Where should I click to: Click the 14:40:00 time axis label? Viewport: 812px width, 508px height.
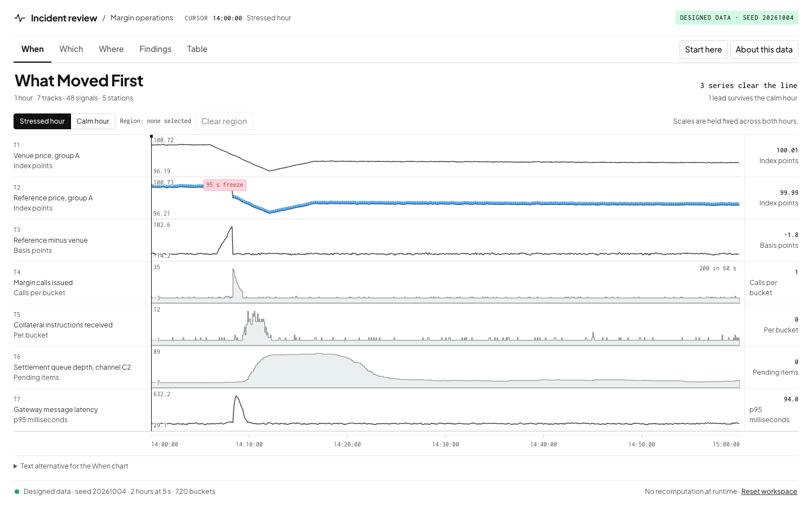click(544, 445)
